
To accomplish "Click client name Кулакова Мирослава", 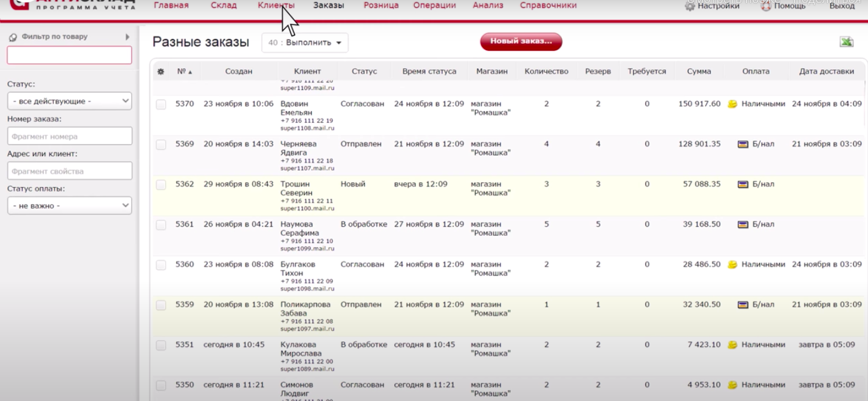I will point(301,349).
